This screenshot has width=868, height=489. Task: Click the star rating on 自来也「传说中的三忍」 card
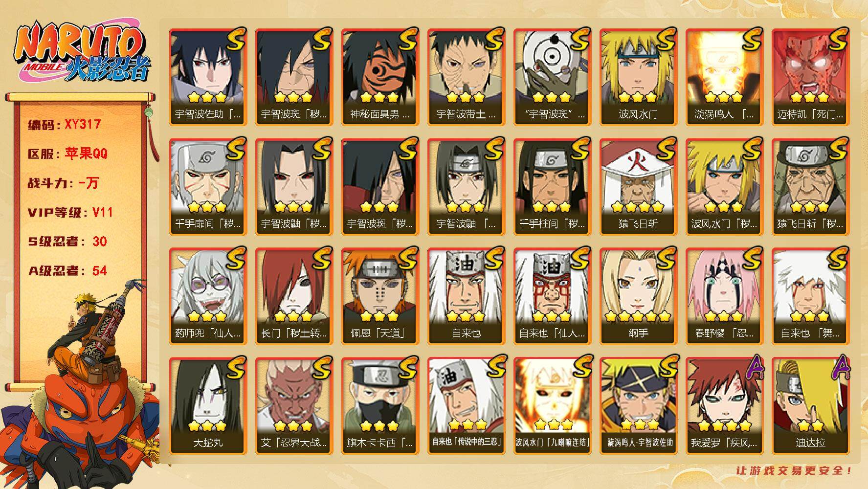coord(467,424)
